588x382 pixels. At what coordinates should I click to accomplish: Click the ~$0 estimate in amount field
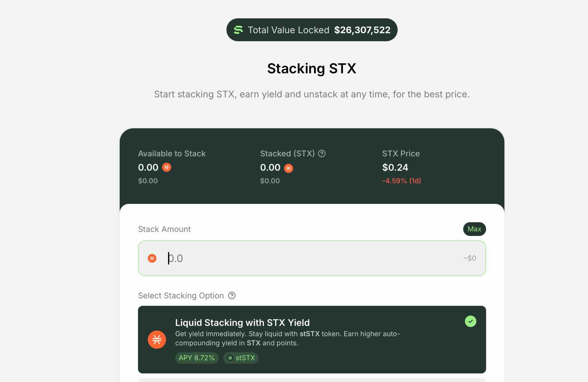[469, 258]
